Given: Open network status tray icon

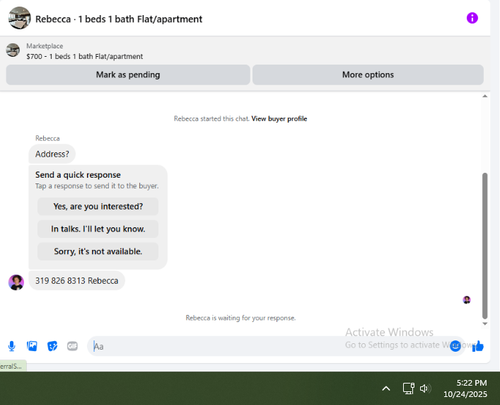Looking at the screenshot, I should (x=408, y=388).
